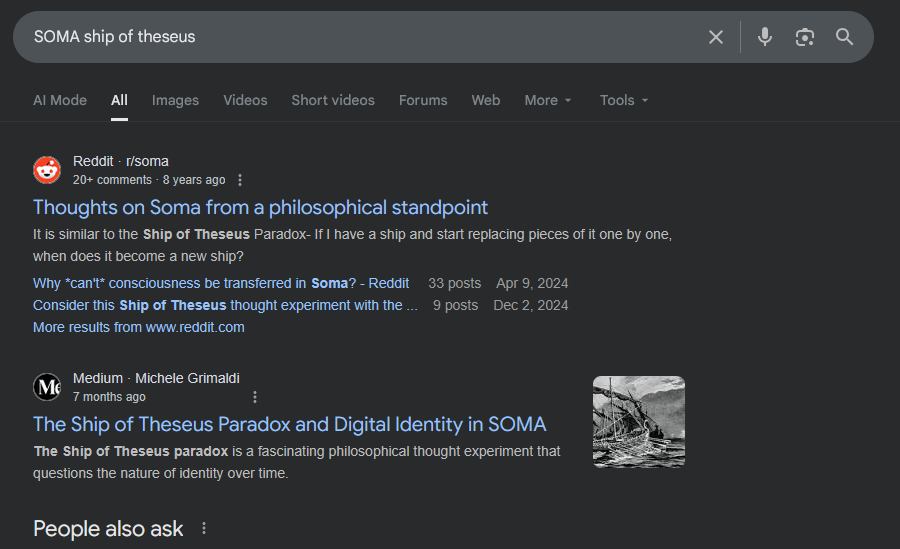Switch to AI Mode tab
The image size is (900, 549).
(60, 100)
